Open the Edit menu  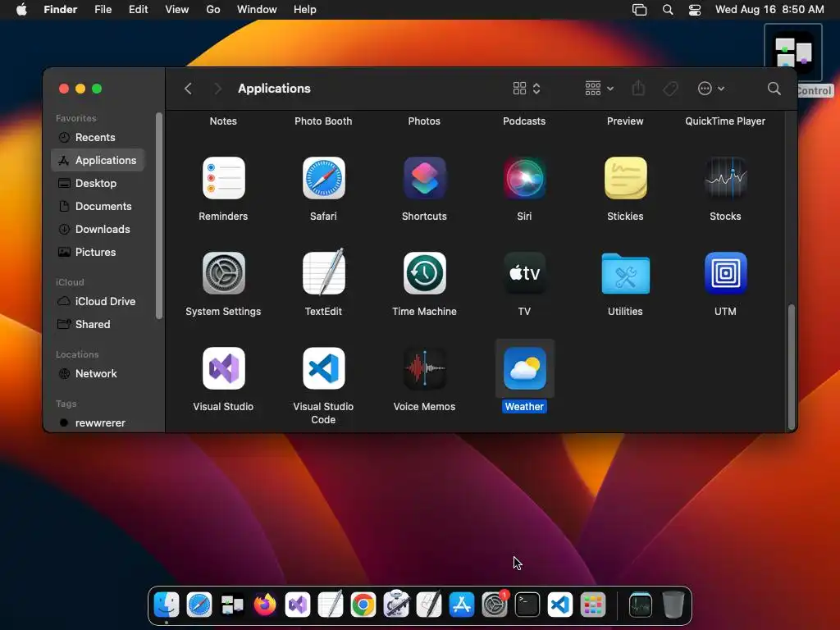click(138, 10)
